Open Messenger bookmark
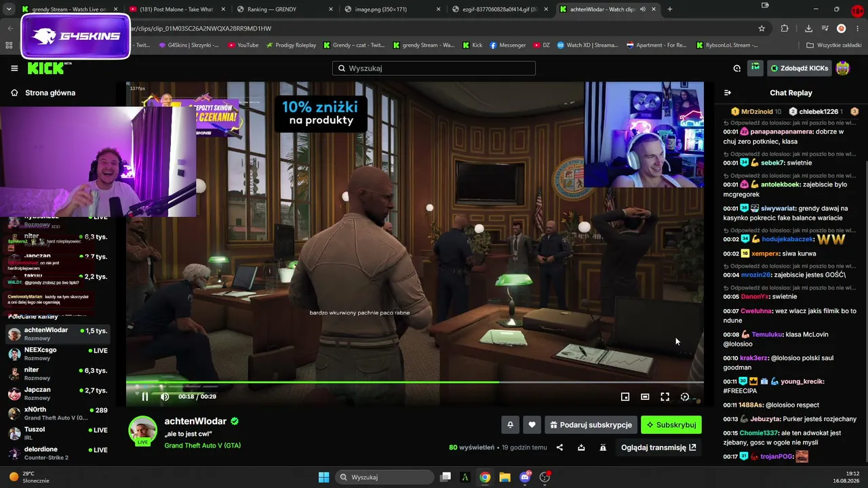 point(507,45)
